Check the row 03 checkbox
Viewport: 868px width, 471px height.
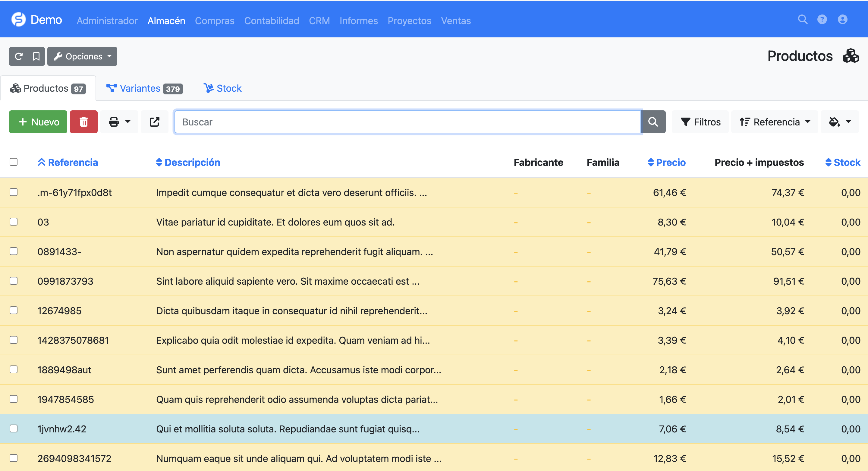point(14,222)
